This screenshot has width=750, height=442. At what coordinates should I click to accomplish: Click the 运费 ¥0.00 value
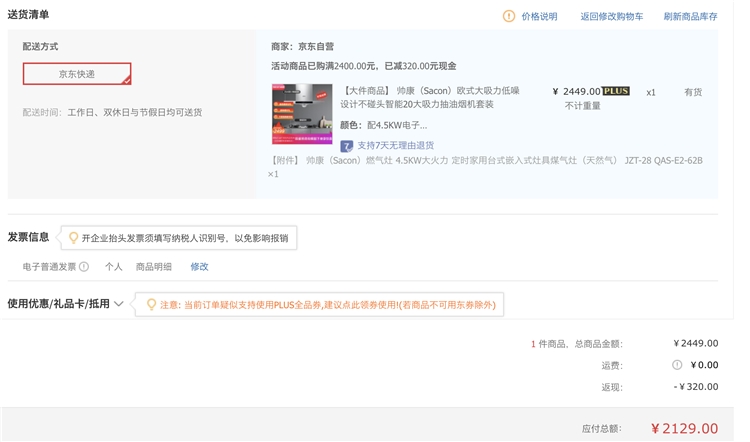(705, 365)
